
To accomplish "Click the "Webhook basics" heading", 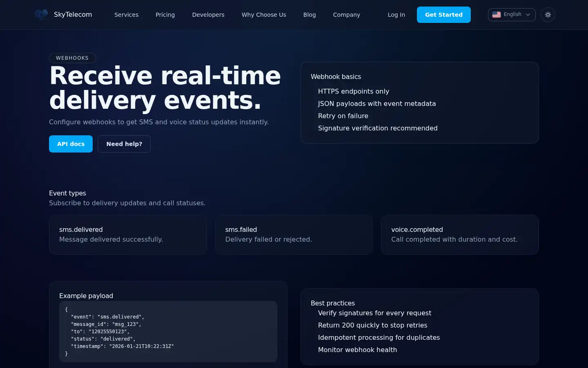I will tap(336, 77).
